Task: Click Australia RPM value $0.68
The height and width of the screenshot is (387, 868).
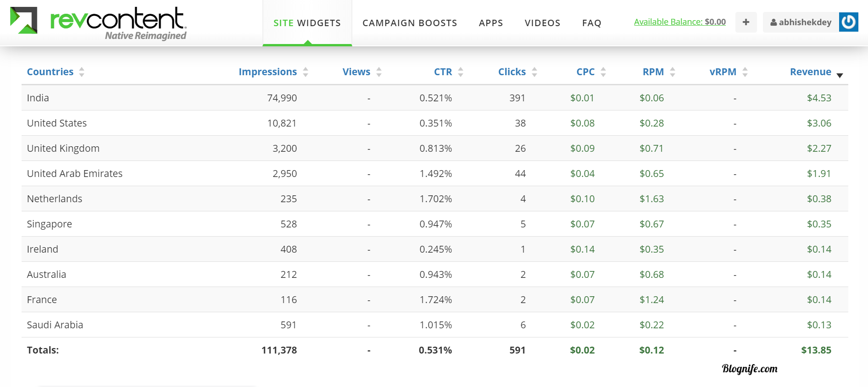Action: point(651,274)
